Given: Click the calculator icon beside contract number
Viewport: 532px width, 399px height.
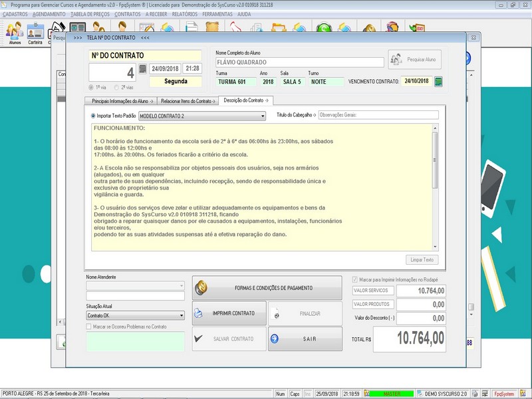Looking at the screenshot, I should point(143,69).
